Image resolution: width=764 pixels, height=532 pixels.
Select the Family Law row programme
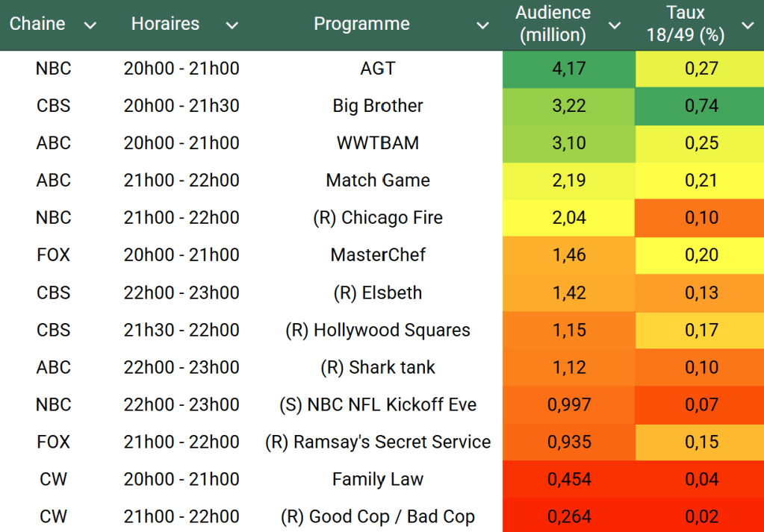[378, 479]
